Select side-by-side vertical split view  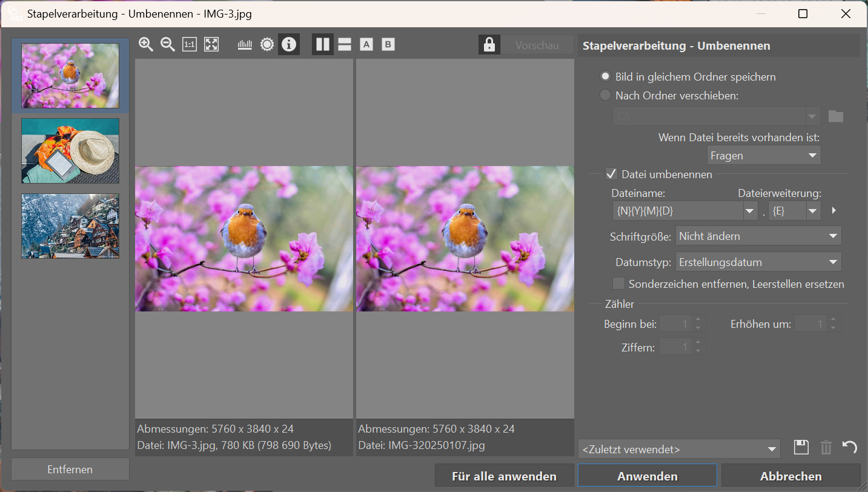click(x=323, y=44)
